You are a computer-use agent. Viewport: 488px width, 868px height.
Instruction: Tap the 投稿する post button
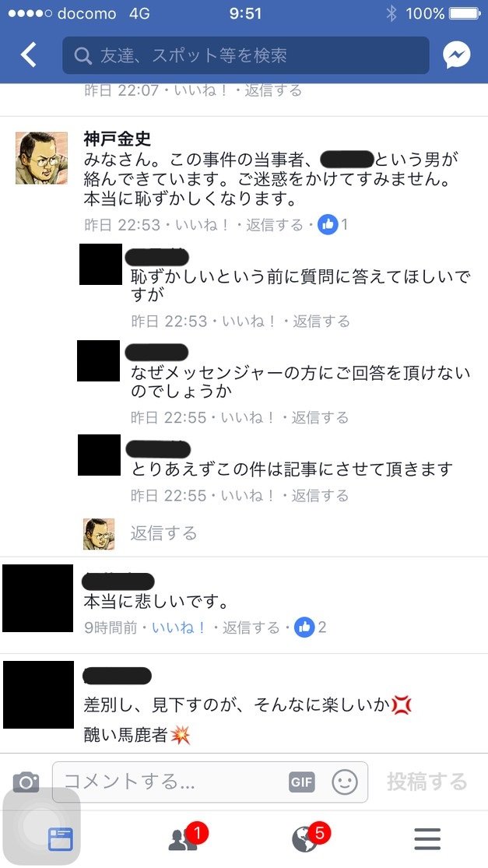(x=427, y=782)
